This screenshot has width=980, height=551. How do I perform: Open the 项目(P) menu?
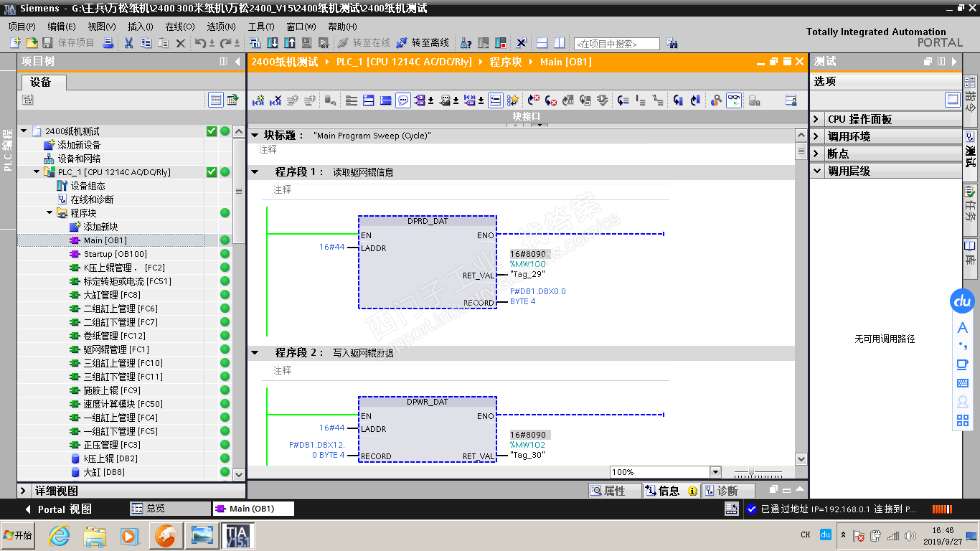pyautogui.click(x=22, y=27)
